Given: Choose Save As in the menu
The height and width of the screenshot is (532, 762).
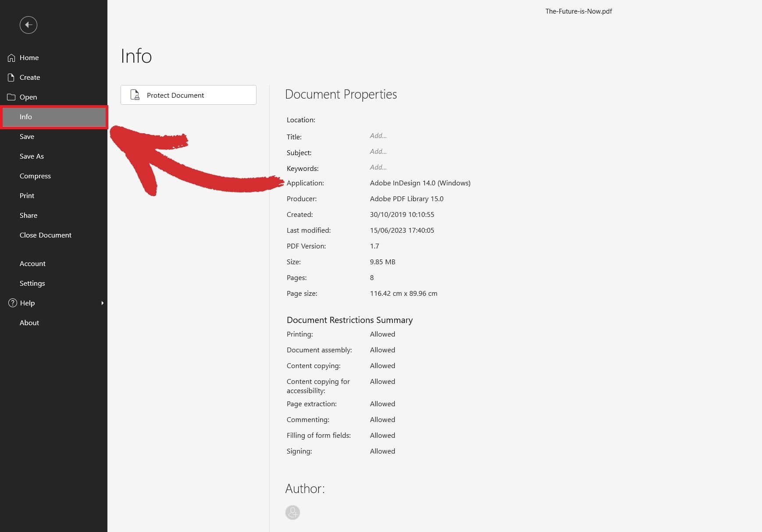Looking at the screenshot, I should (x=32, y=156).
